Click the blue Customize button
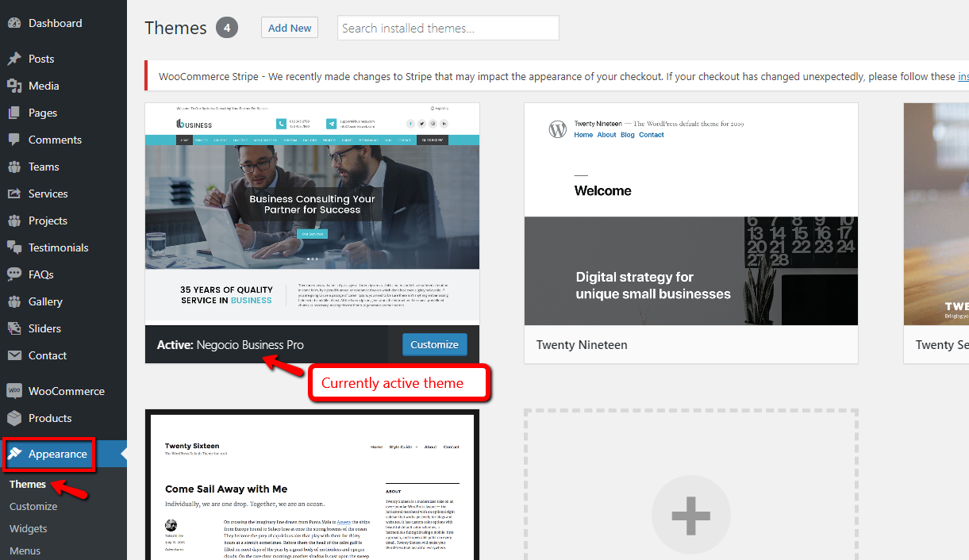Viewport: 969px width, 560px height. 435,344
